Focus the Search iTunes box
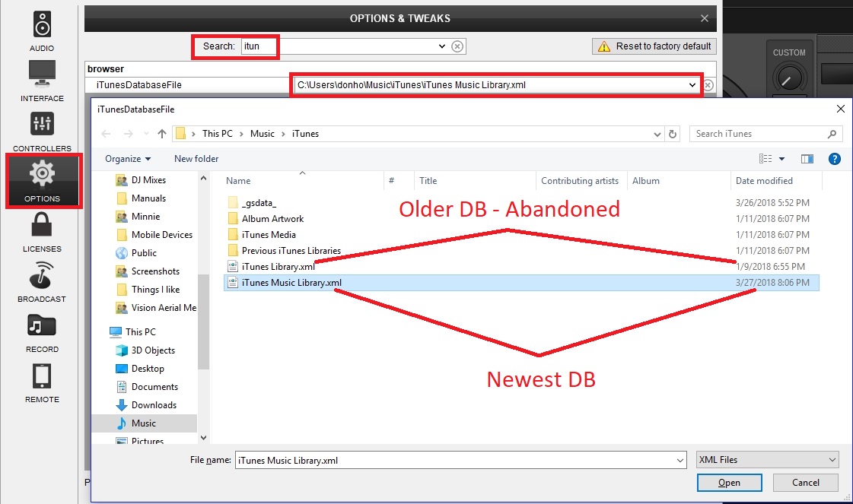 765,134
